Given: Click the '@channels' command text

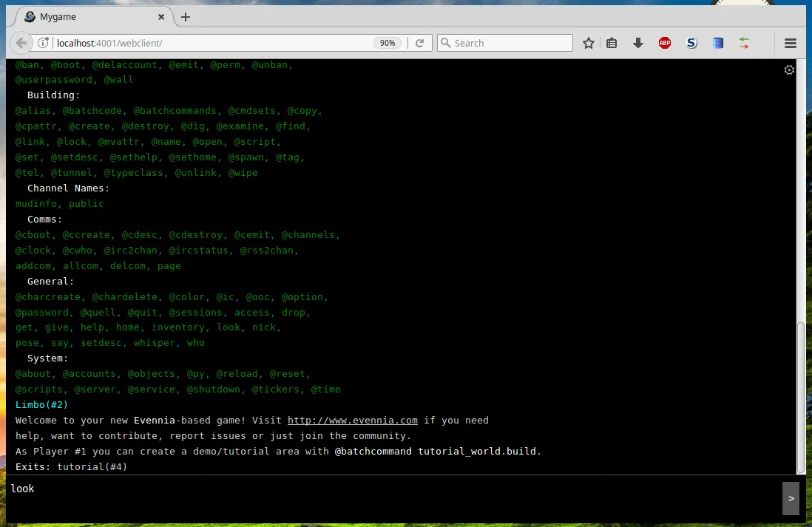Looking at the screenshot, I should pos(308,235).
